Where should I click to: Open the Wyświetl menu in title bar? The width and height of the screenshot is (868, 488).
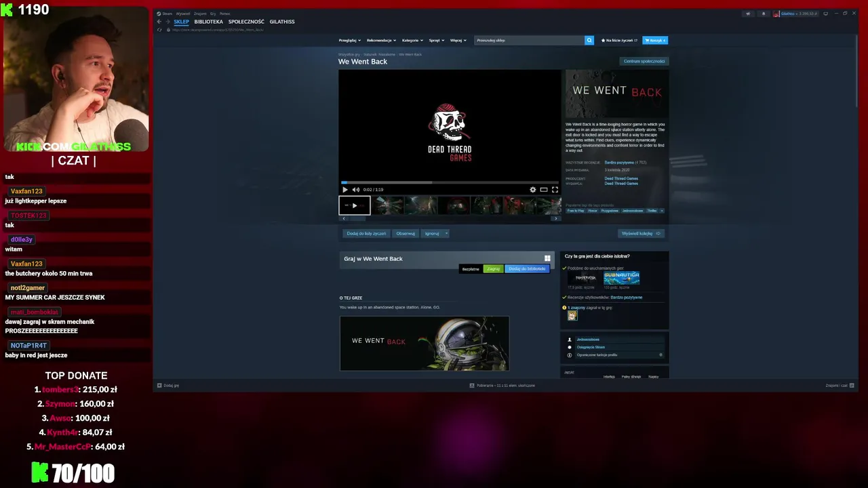(x=183, y=14)
